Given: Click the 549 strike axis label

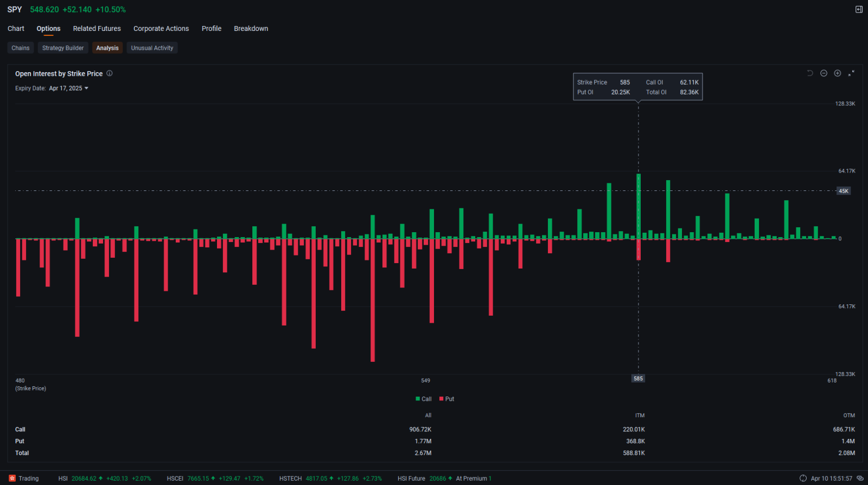Looking at the screenshot, I should coord(425,381).
